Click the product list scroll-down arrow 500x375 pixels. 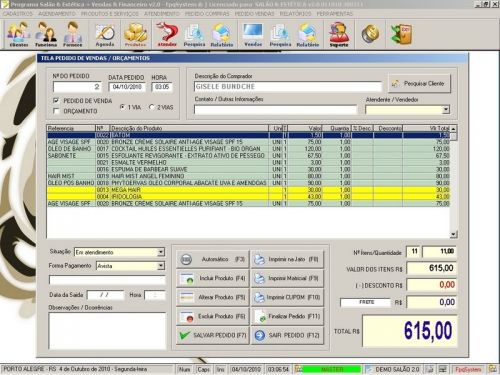(453, 235)
